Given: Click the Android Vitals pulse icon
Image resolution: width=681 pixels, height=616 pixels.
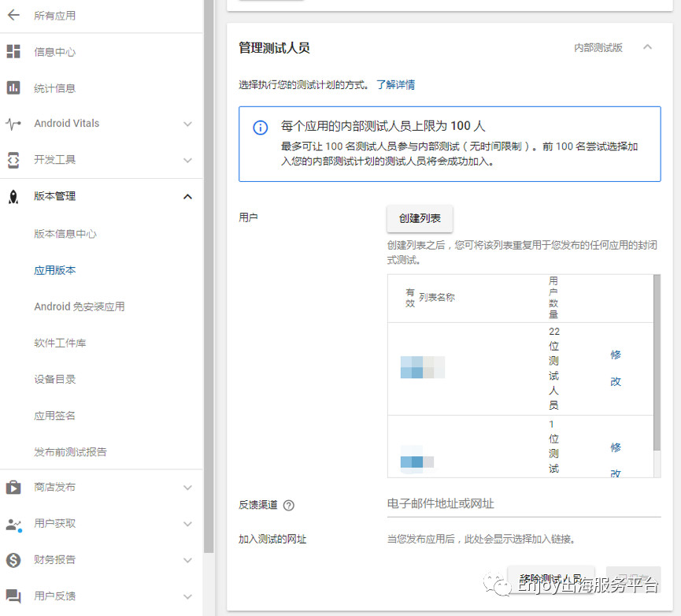Looking at the screenshot, I should [13, 124].
